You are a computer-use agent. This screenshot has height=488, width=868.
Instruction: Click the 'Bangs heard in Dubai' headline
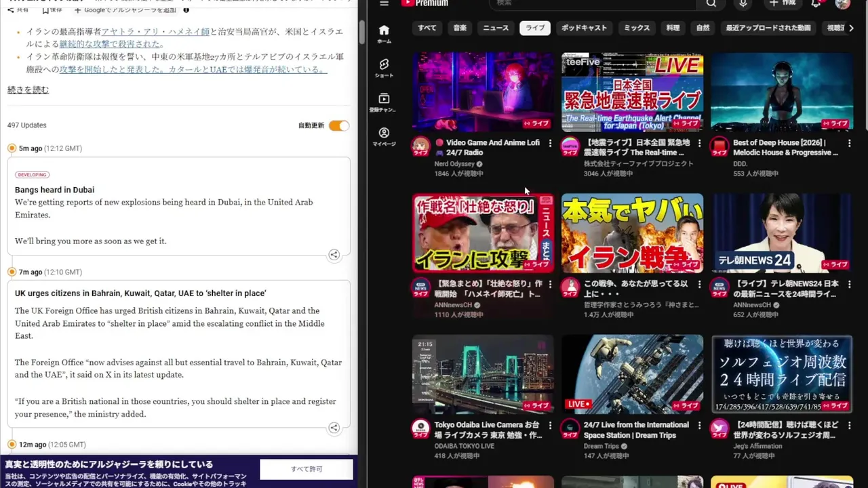click(54, 190)
